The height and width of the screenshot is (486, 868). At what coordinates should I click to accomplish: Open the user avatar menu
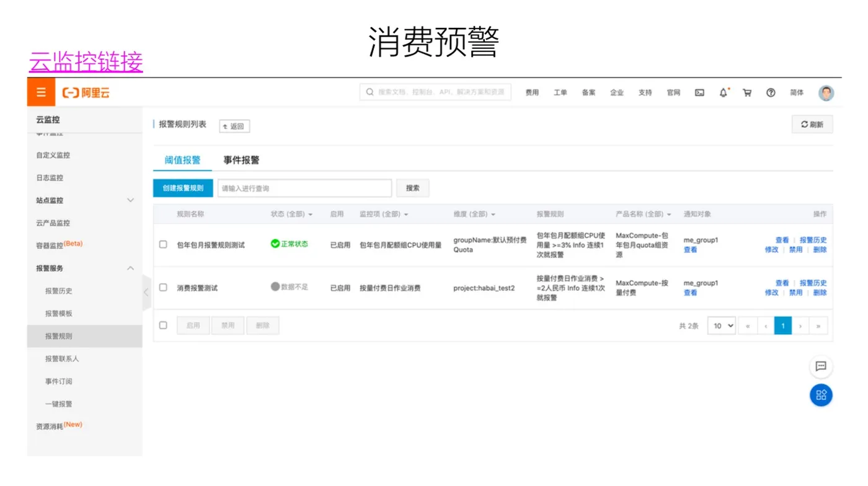[x=826, y=93]
